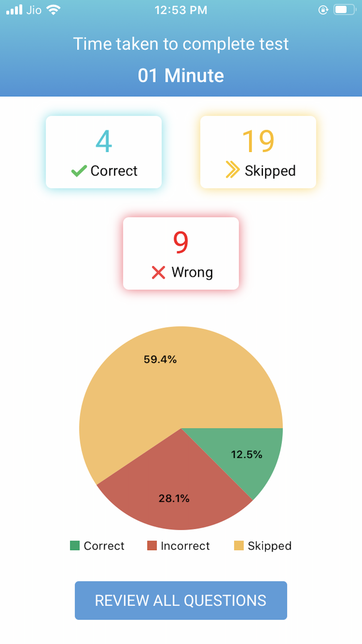Viewport: 362px width, 644px height.
Task: Open the 9 Wrong result card
Action: coord(181,254)
